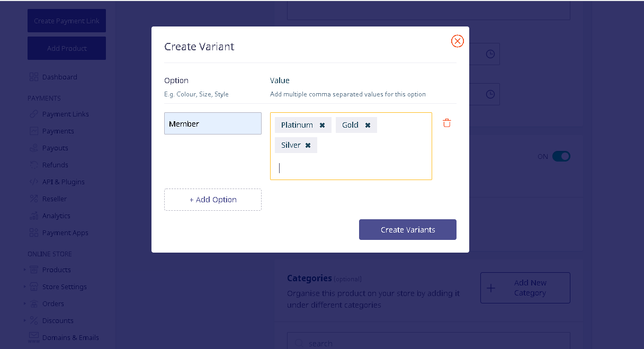Click the Analytics chart icon
The width and height of the screenshot is (644, 349).
tap(34, 216)
